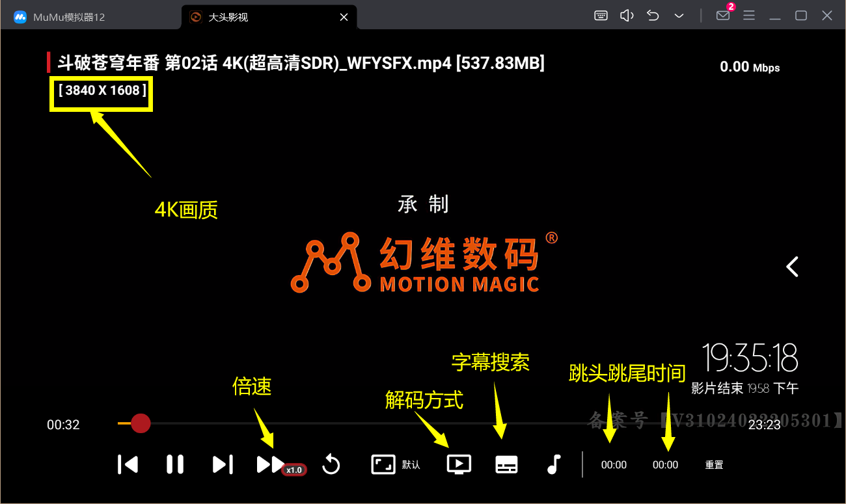This screenshot has height=504, width=846.
Task: Click the 3840 X 1608 resolution text
Action: pyautogui.click(x=102, y=90)
